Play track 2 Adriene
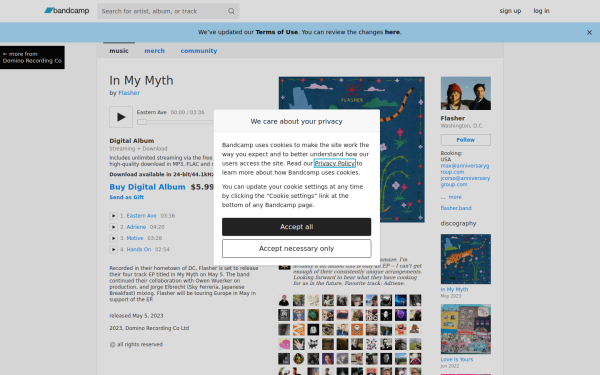 click(x=113, y=227)
